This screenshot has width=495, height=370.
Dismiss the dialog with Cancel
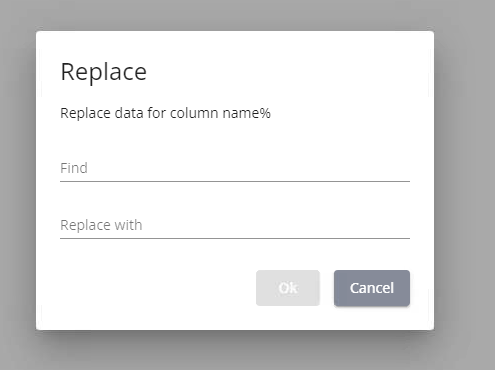pos(372,288)
